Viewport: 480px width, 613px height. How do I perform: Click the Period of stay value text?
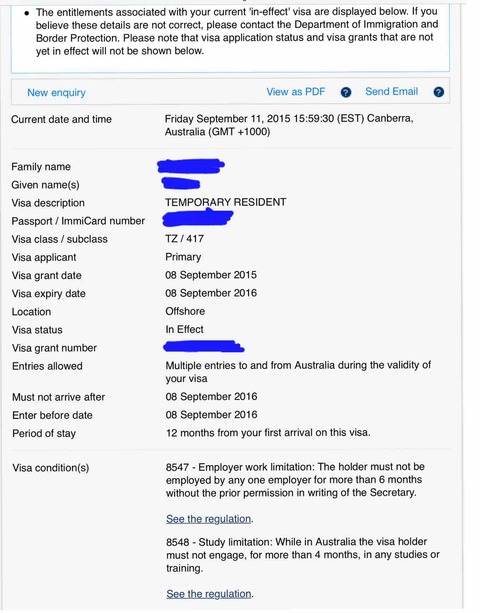click(x=268, y=433)
